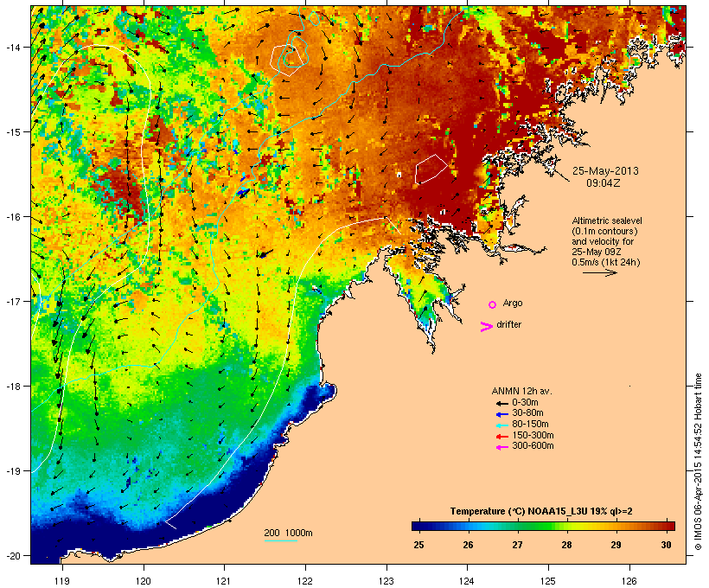Click the longitude axis label 121
Image resolution: width=709 pixels, height=588 pixels.
[x=224, y=581]
